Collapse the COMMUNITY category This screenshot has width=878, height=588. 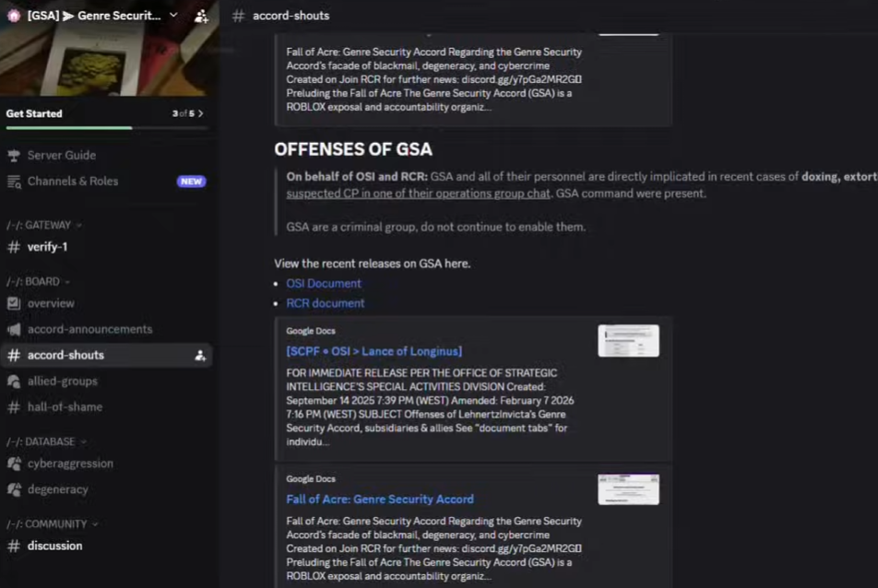(52, 524)
